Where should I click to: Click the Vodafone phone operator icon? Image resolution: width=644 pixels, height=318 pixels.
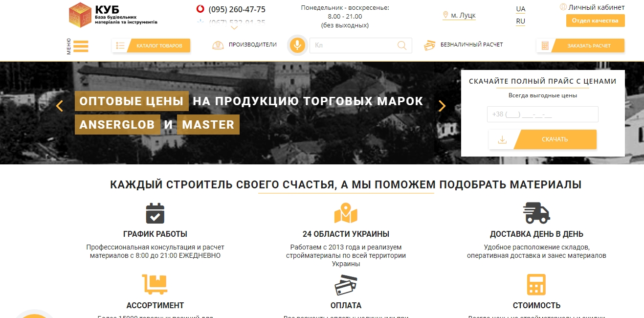pyautogui.click(x=200, y=9)
